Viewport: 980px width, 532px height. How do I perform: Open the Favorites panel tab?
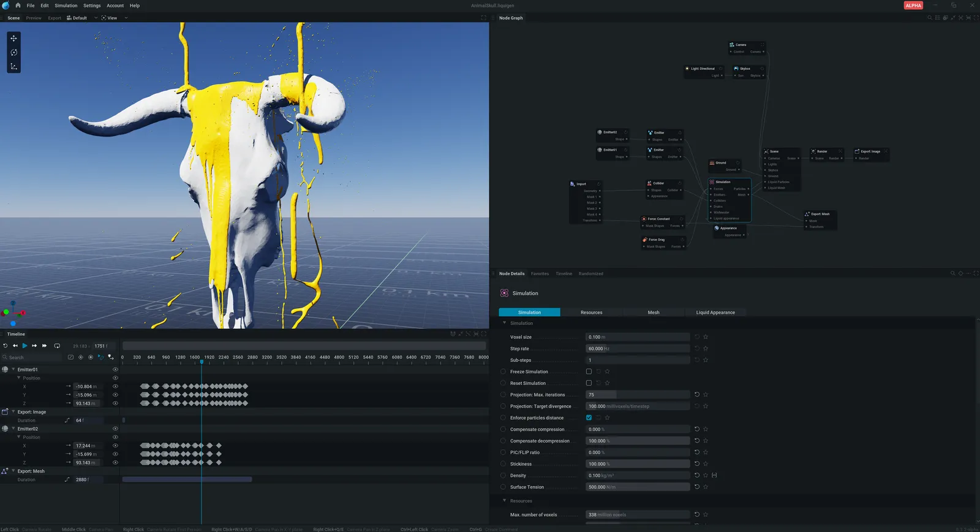tap(540, 274)
